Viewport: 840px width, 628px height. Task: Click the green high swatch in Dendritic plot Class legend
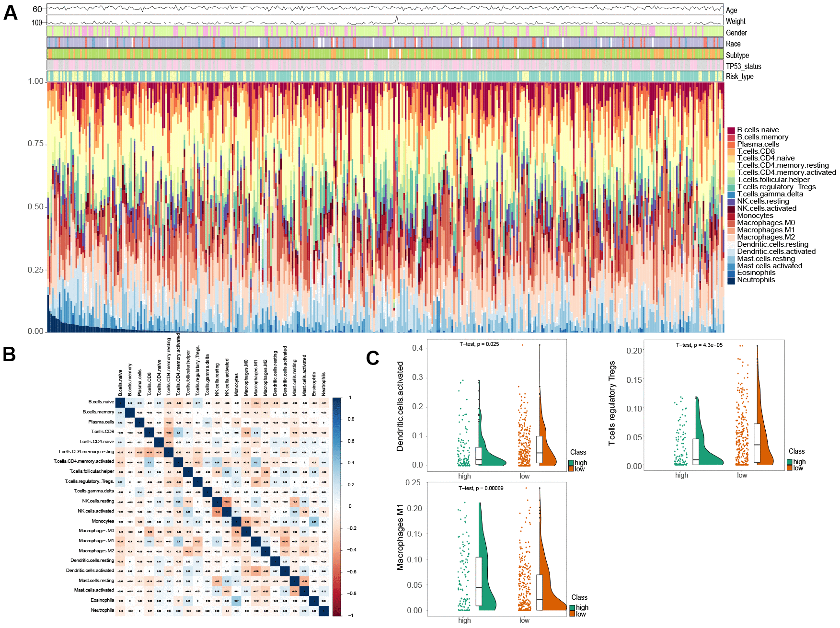pos(572,463)
